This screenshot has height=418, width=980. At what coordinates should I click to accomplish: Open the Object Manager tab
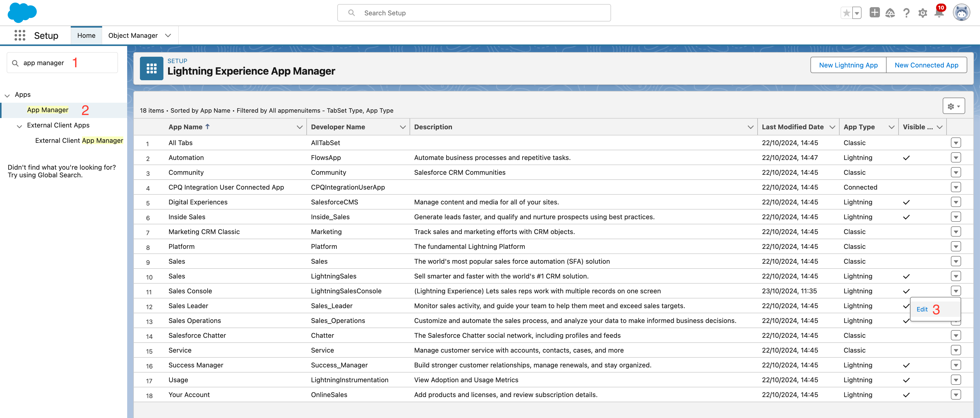point(133,36)
